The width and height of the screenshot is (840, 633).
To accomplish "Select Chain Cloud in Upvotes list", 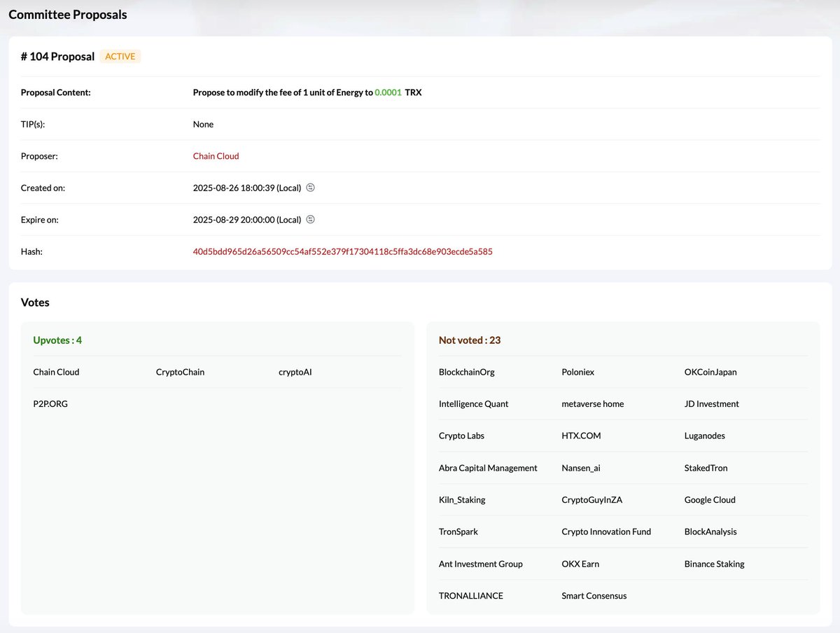I will [56, 372].
